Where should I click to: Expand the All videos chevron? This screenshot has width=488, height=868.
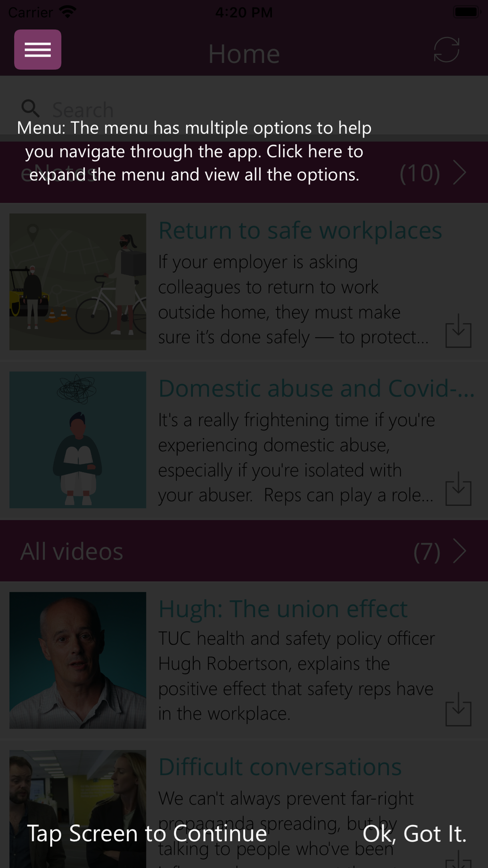459,551
